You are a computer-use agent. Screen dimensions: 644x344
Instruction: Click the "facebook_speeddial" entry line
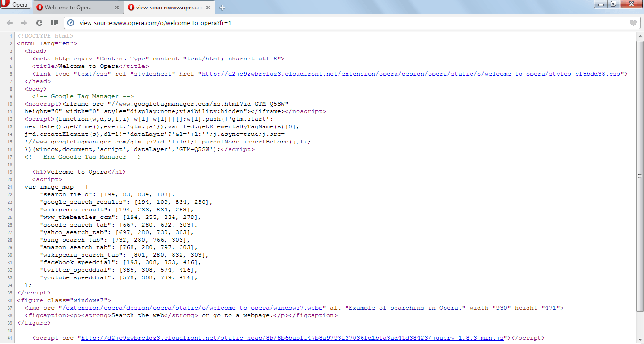click(121, 262)
